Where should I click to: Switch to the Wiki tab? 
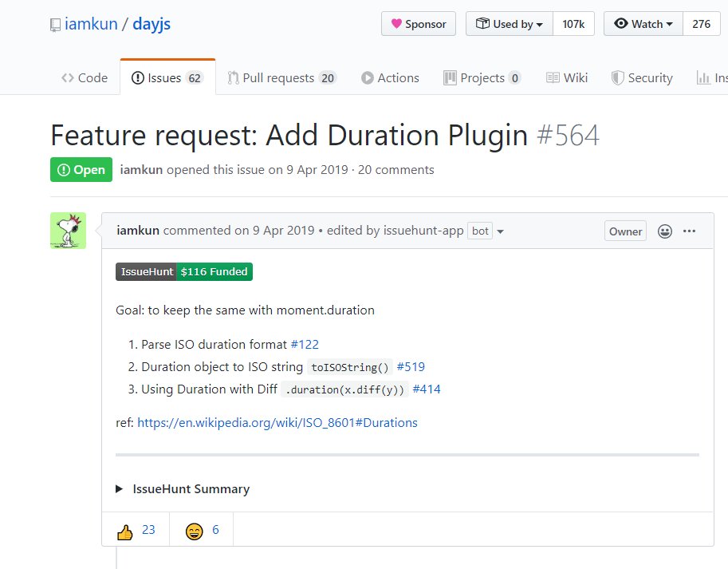(566, 77)
